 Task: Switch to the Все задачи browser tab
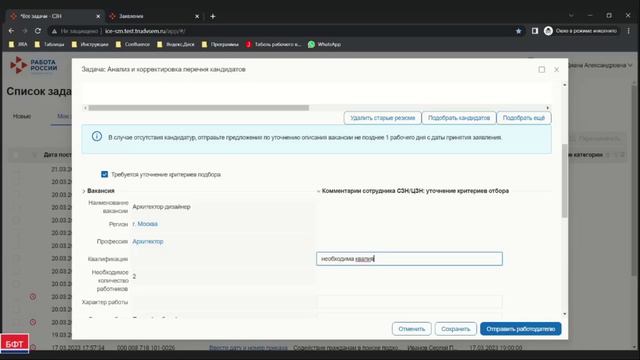click(x=55, y=16)
